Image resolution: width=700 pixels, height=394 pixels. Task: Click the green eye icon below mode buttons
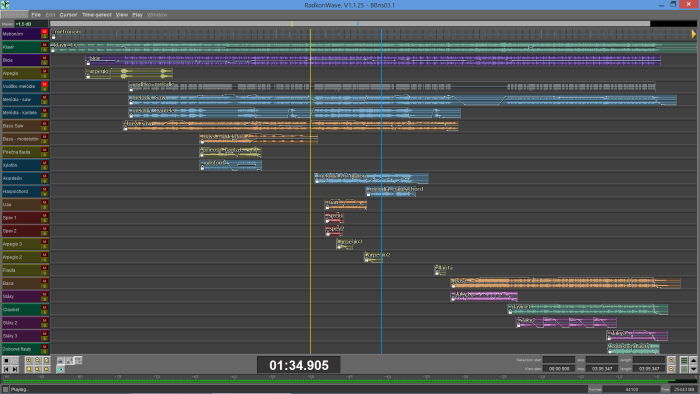coord(60,369)
